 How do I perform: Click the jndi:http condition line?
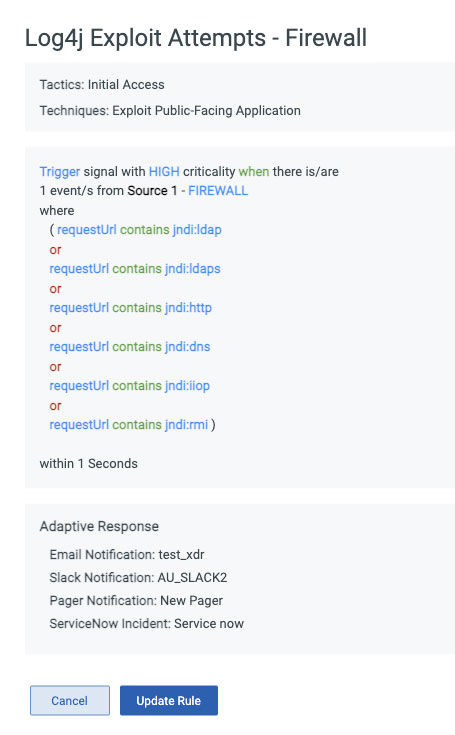point(131,308)
